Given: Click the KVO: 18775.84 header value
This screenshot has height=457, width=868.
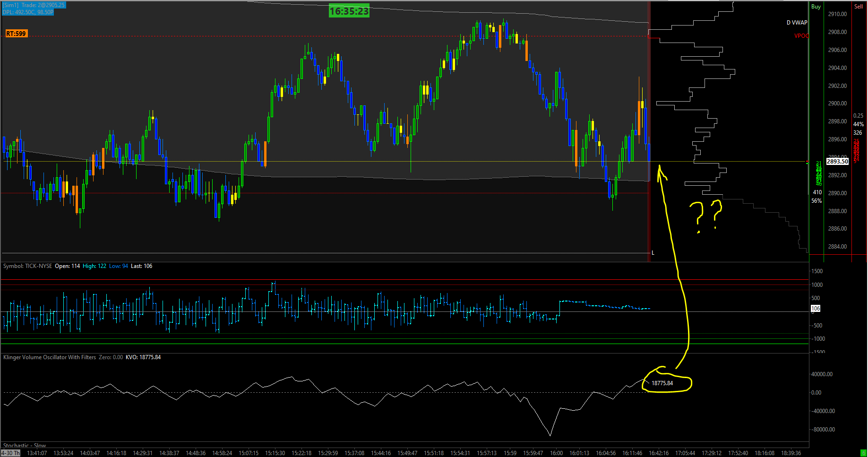Looking at the screenshot, I should pyautogui.click(x=143, y=357).
